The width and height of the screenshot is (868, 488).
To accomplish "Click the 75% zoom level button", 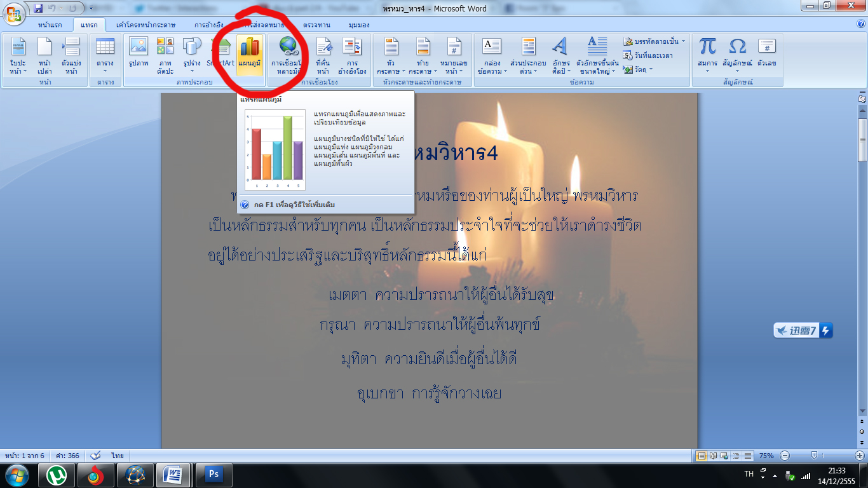I will [x=766, y=456].
